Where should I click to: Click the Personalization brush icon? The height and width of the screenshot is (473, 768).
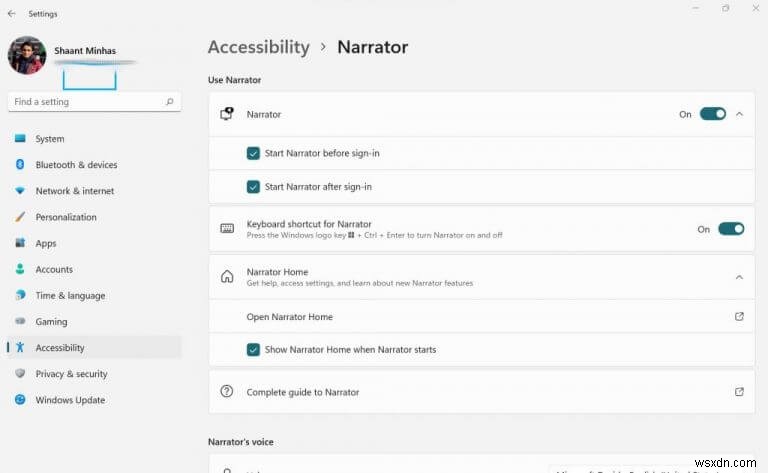coord(20,217)
